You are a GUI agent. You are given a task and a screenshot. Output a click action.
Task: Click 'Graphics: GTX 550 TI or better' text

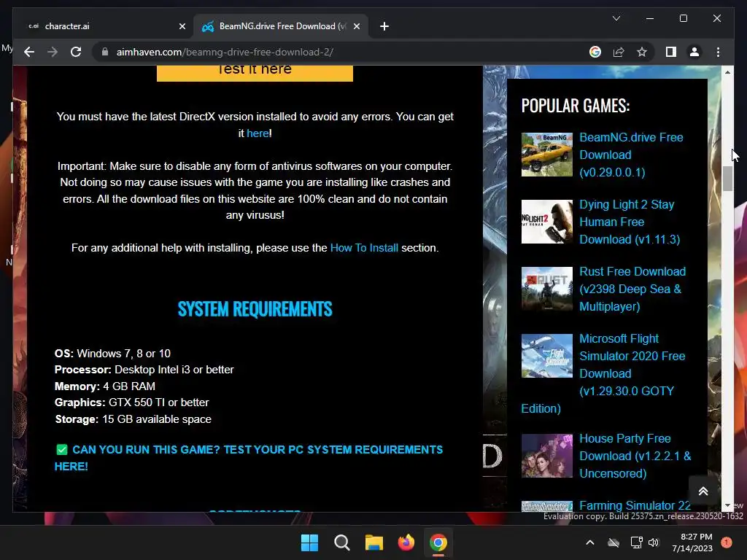131,402
